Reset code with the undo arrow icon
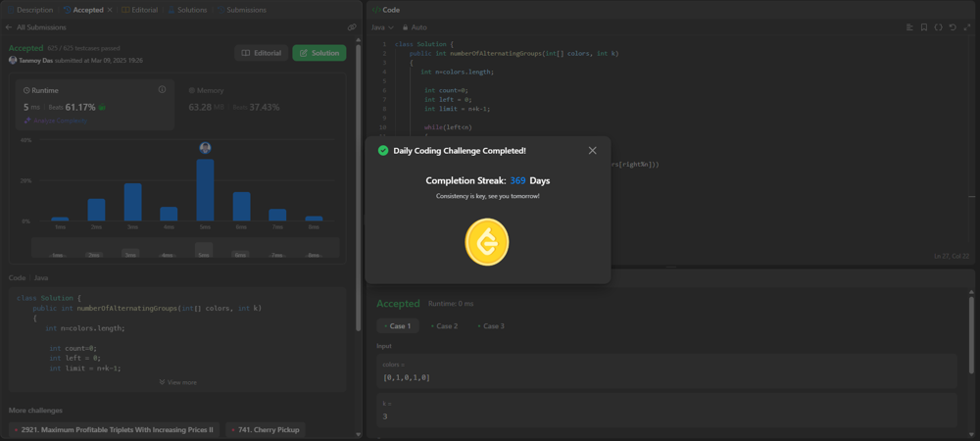The height and width of the screenshot is (441, 980). [953, 27]
